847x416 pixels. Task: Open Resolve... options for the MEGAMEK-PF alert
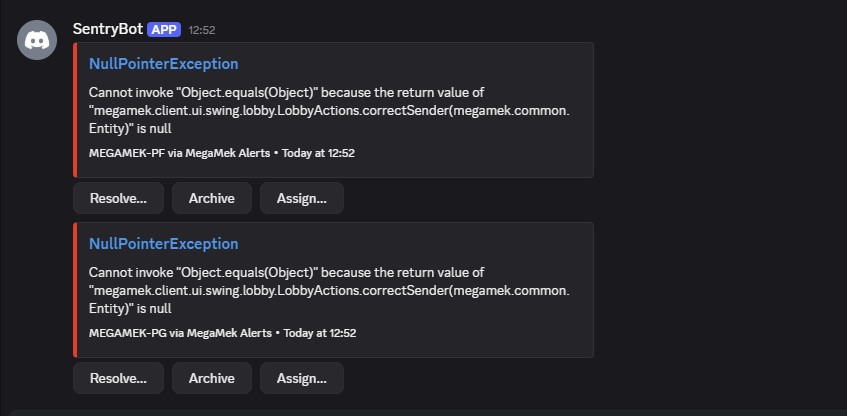(x=118, y=198)
